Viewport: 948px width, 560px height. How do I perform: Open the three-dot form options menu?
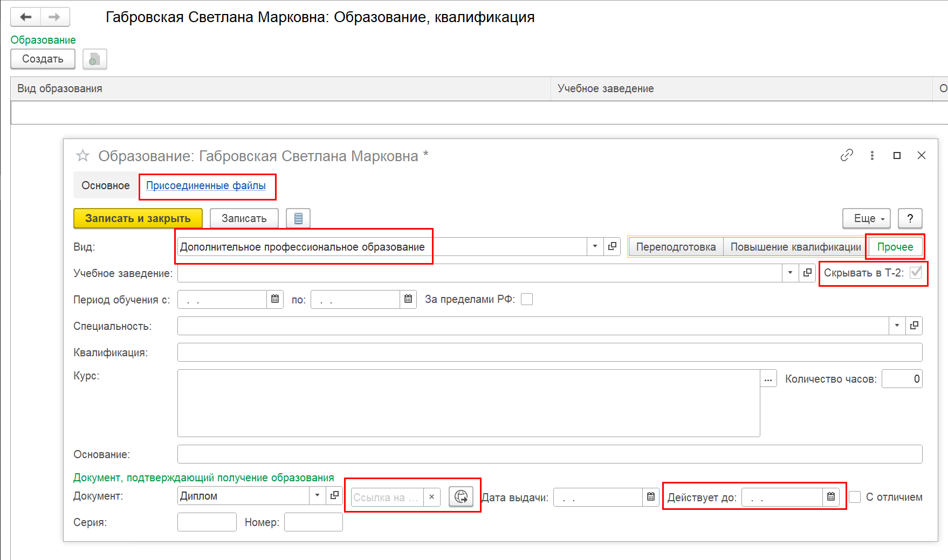872,155
